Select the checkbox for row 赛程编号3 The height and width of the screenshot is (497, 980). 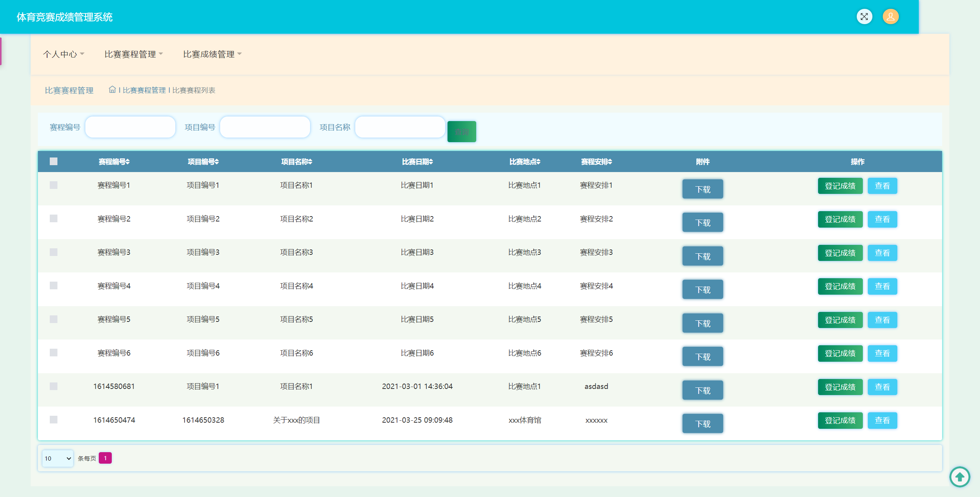pos(54,252)
